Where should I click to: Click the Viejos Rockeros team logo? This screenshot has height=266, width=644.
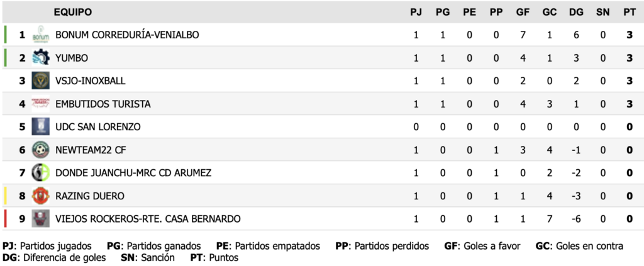(x=40, y=219)
